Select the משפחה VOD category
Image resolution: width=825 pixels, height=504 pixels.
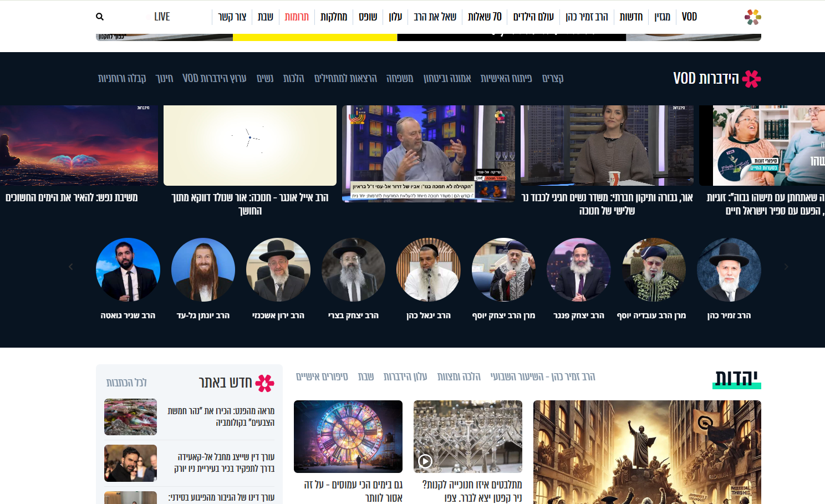tap(400, 78)
